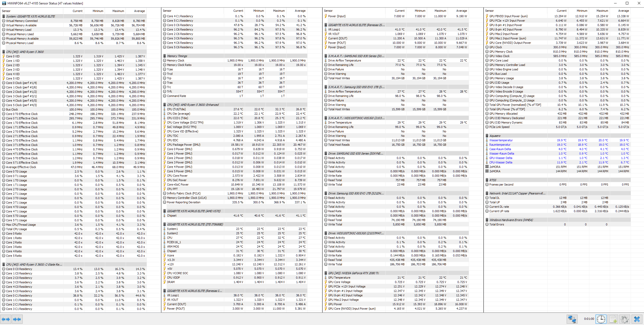Click the chip icon beside Memory Timings header
Viewport: 644px width, 325px height.
[165, 56]
